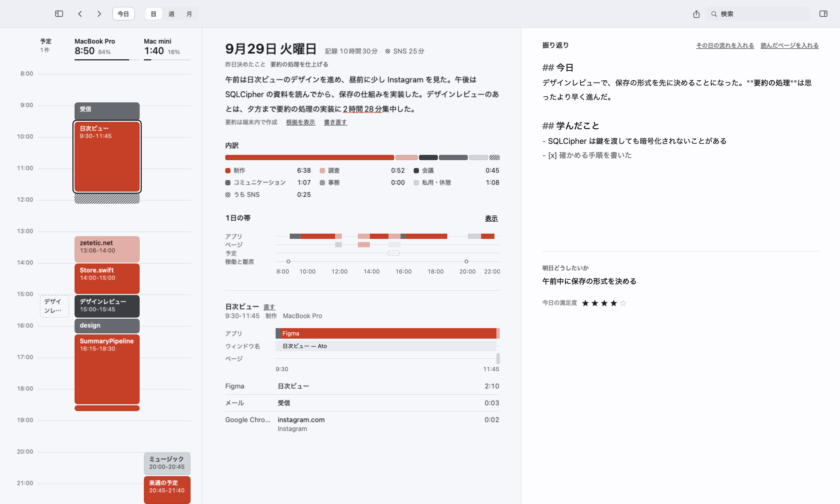Click the fifth satisfaction star
840x504 pixels.
coord(623,303)
